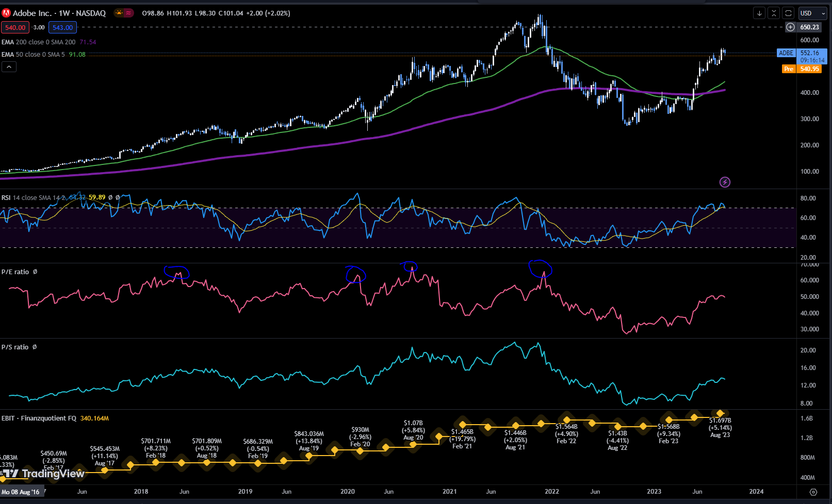Select the P/S ratio indicator legend
This screenshot has width=832, height=504.
point(14,347)
